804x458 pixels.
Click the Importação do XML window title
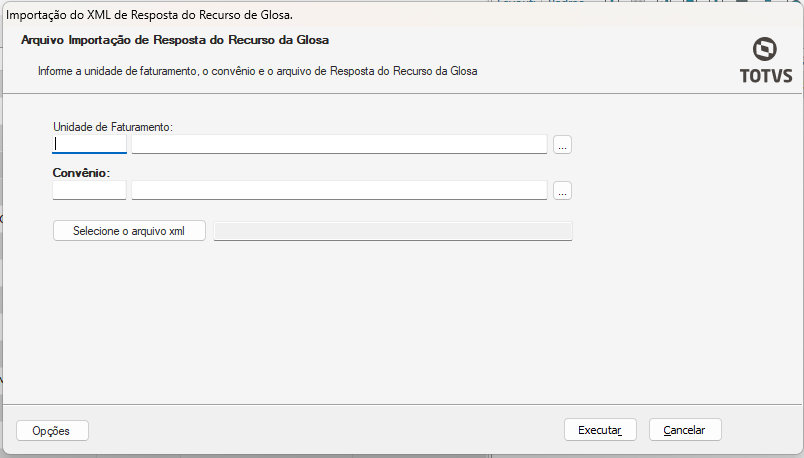[150, 16]
